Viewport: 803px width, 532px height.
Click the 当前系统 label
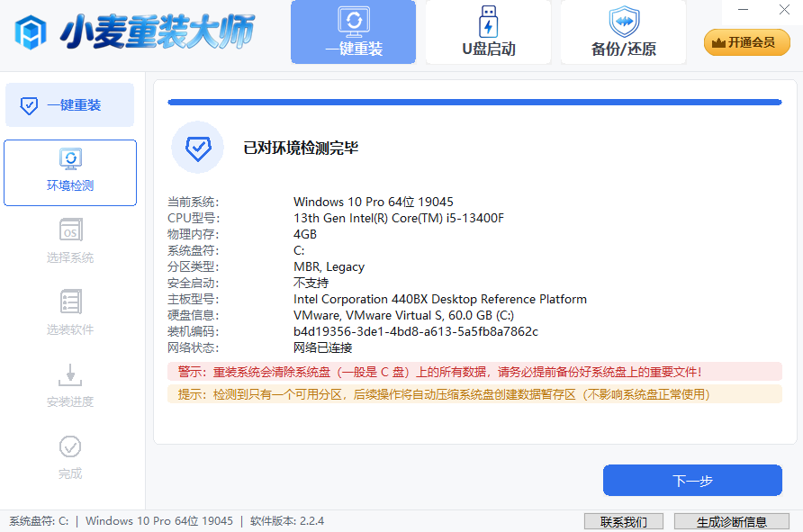[193, 202]
